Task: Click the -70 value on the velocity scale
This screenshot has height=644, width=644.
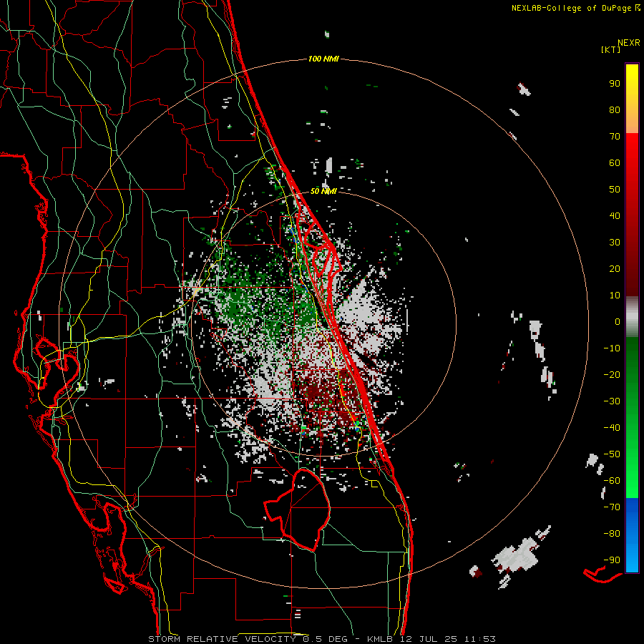Action: (x=612, y=507)
